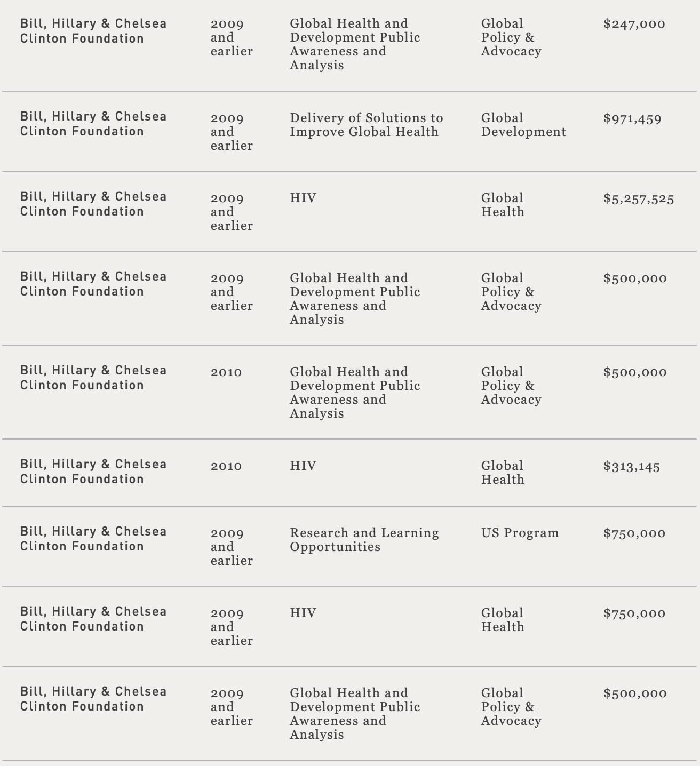Select the $247,000 amount

[x=634, y=24]
